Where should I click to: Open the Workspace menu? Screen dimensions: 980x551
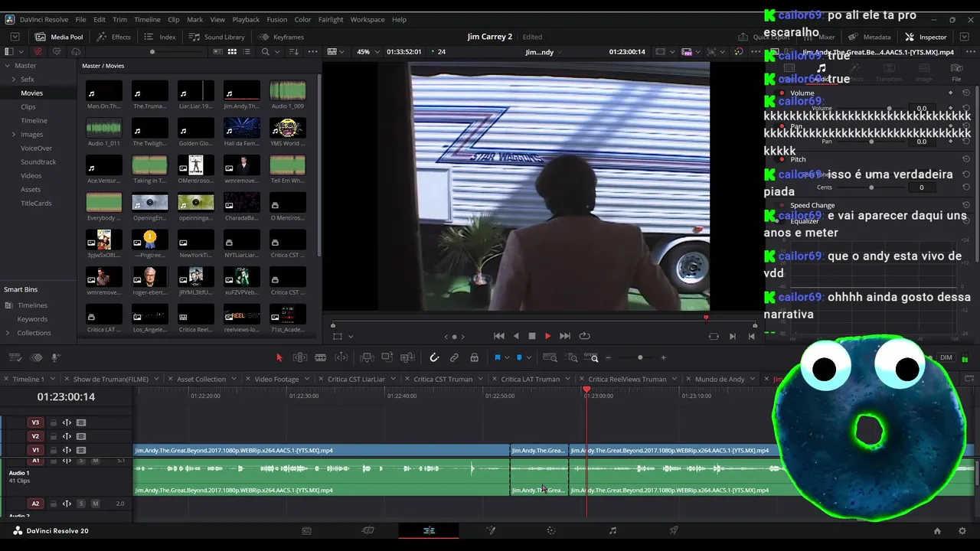[x=367, y=19]
